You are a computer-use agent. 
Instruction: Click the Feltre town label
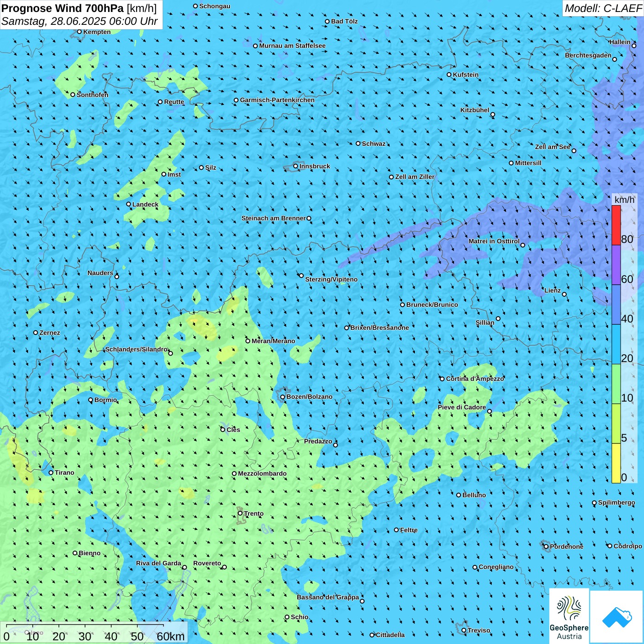coord(409,530)
